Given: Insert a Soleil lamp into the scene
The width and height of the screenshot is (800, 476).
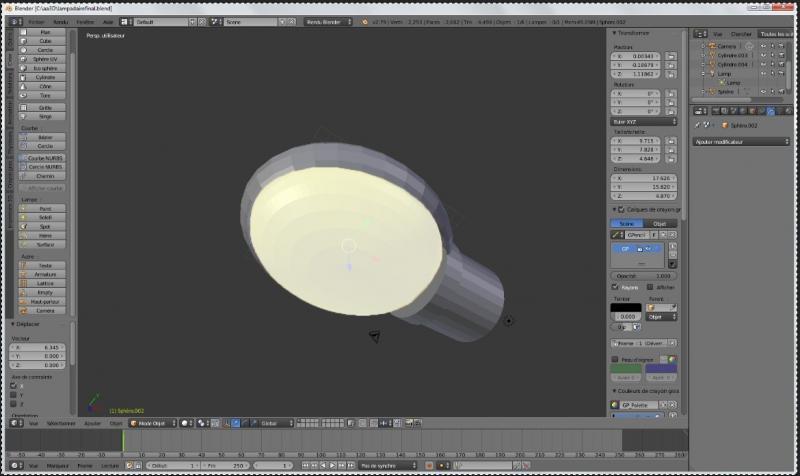Looking at the screenshot, I should coord(45,217).
